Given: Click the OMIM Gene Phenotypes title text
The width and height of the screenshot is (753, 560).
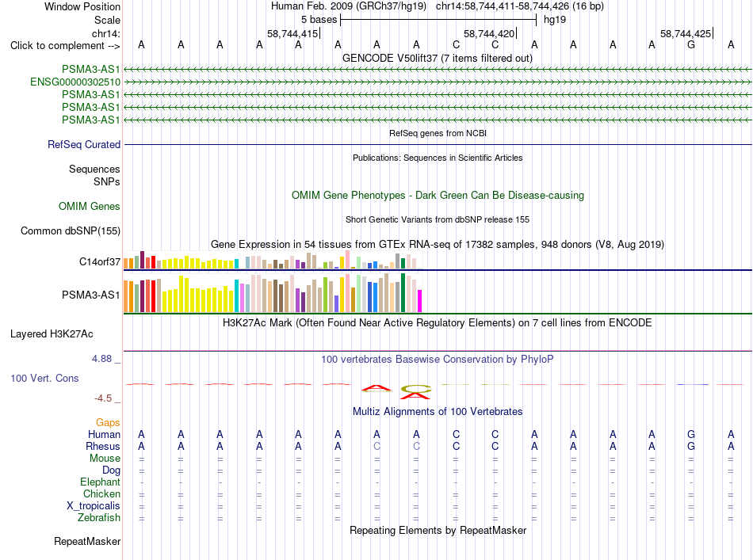Looking at the screenshot, I should click(x=438, y=196).
